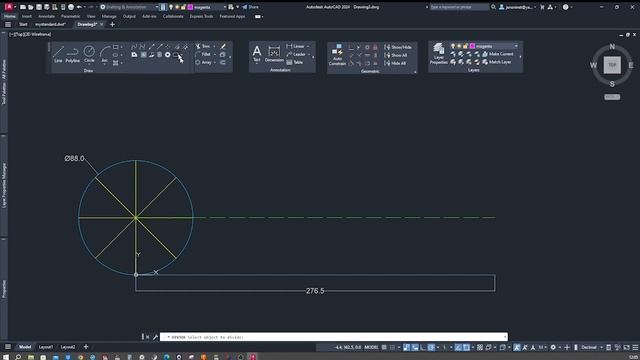Image resolution: width=640 pixels, height=360 pixels.
Task: Click Match Layer
Action: pyautogui.click(x=497, y=62)
